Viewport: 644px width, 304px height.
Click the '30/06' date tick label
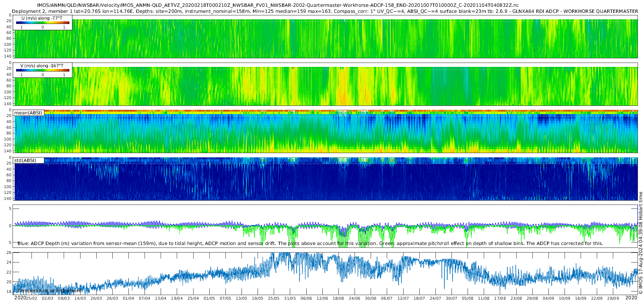[x=371, y=298]
